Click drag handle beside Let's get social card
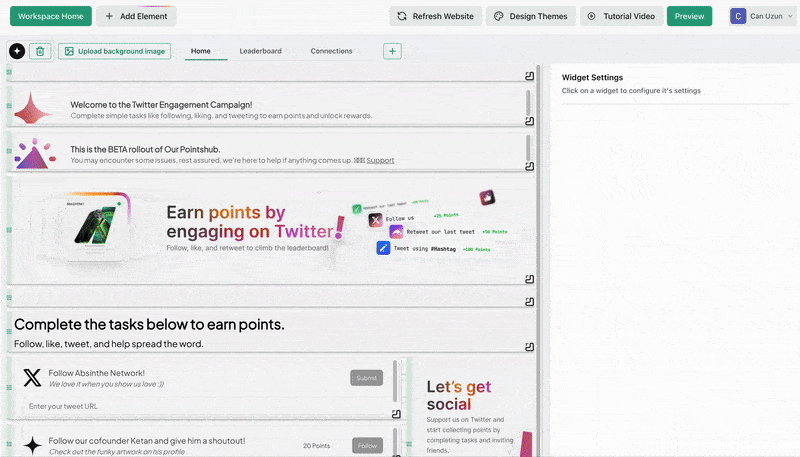Screen dimensions: 800x457 [409, 445]
